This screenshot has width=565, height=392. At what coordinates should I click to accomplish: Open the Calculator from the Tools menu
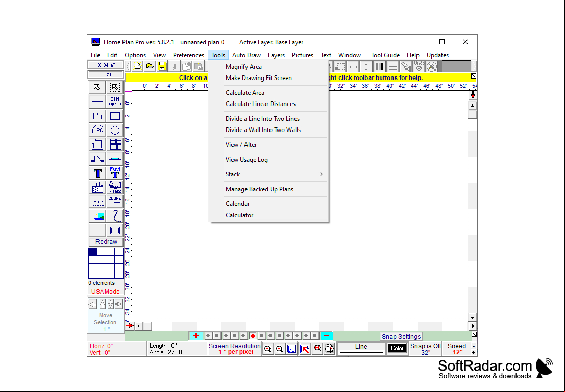(239, 215)
